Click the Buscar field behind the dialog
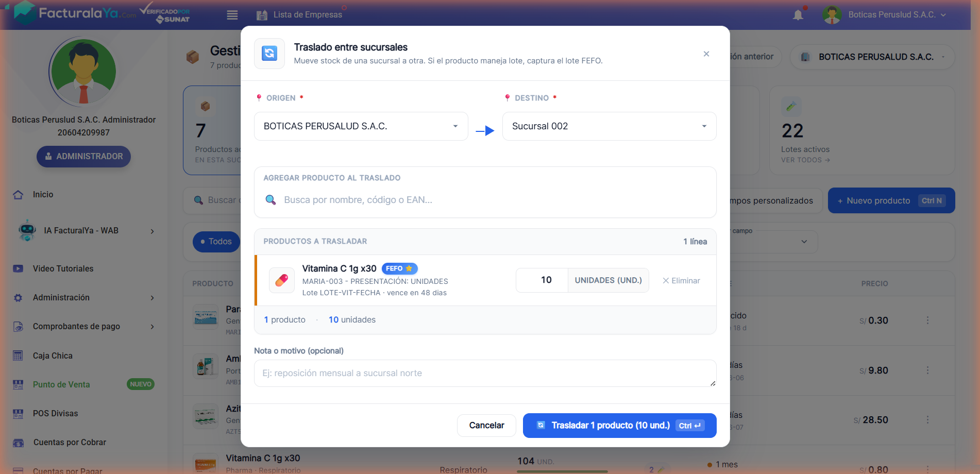 point(212,200)
